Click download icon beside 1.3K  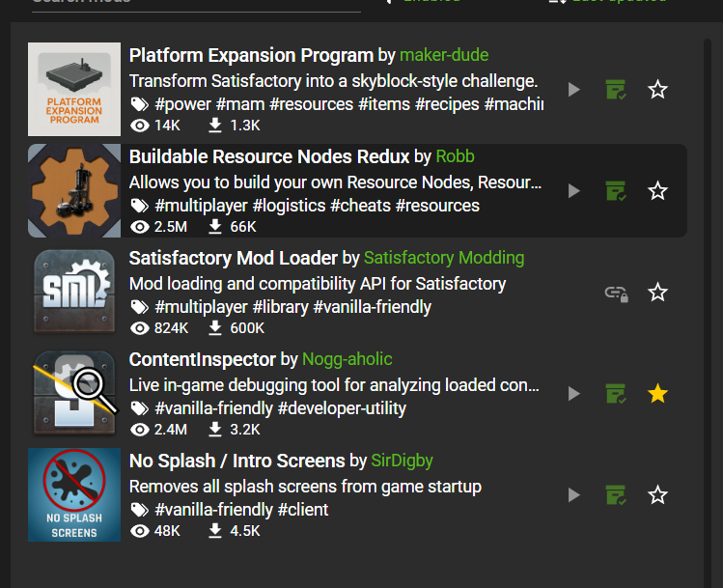tap(215, 126)
